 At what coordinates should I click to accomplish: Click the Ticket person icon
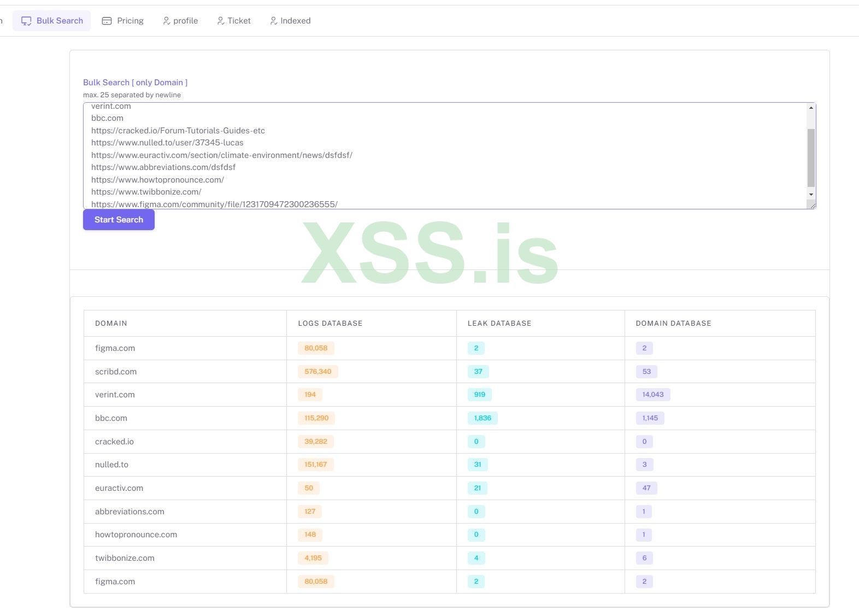tap(221, 21)
